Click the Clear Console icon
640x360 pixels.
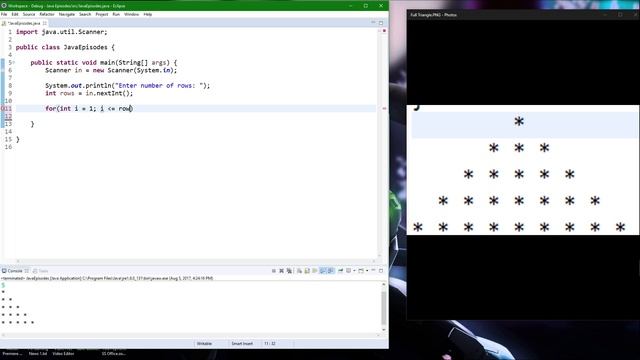(299, 271)
